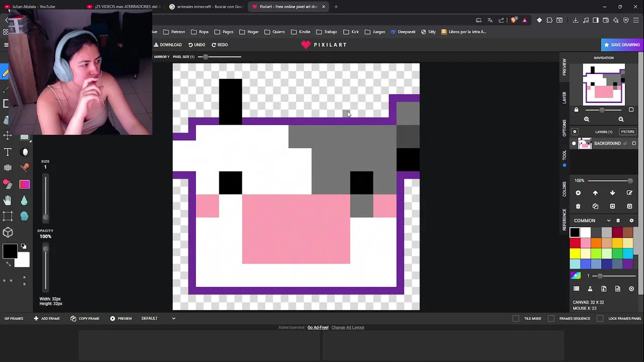Toggle the Background layer lock
The image size is (644, 362).
tap(626, 144)
